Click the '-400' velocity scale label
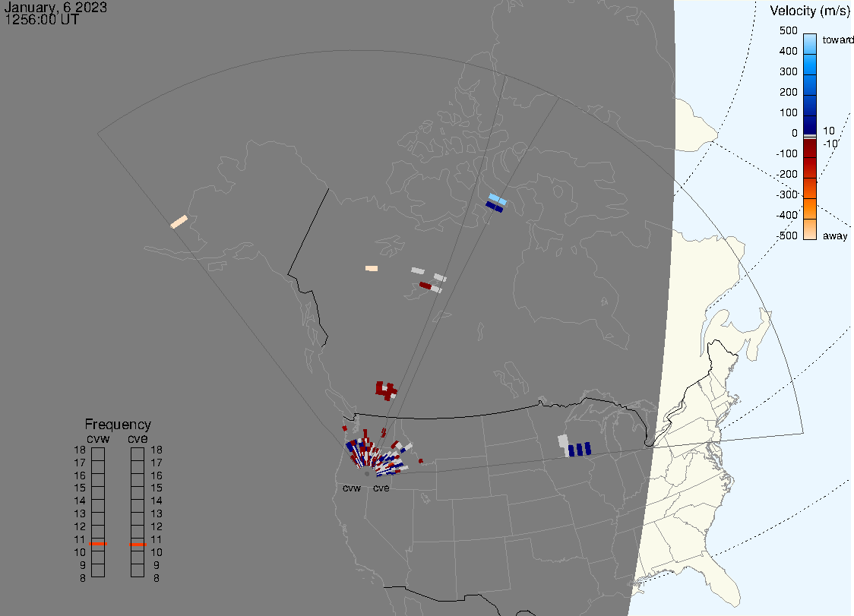This screenshot has height=616, width=854. click(786, 215)
